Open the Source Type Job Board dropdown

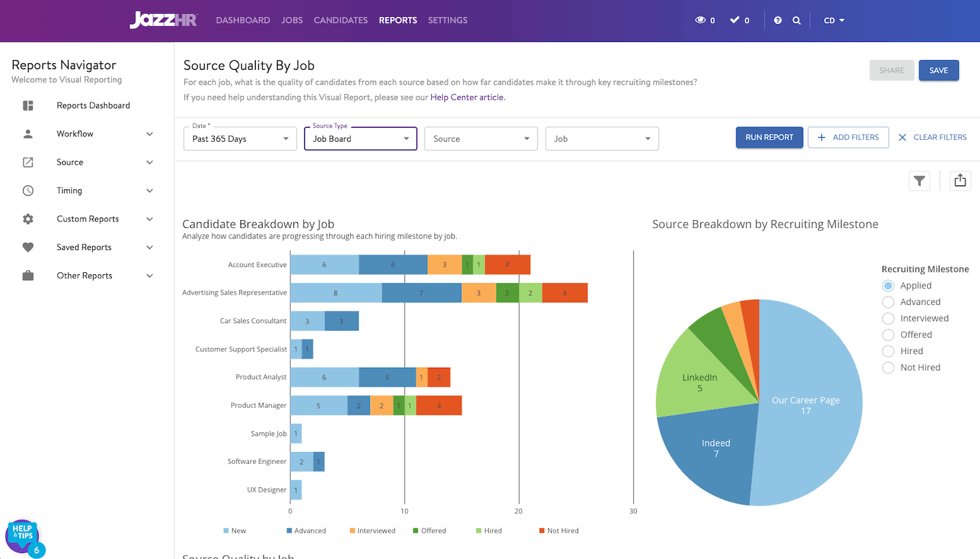coord(361,139)
